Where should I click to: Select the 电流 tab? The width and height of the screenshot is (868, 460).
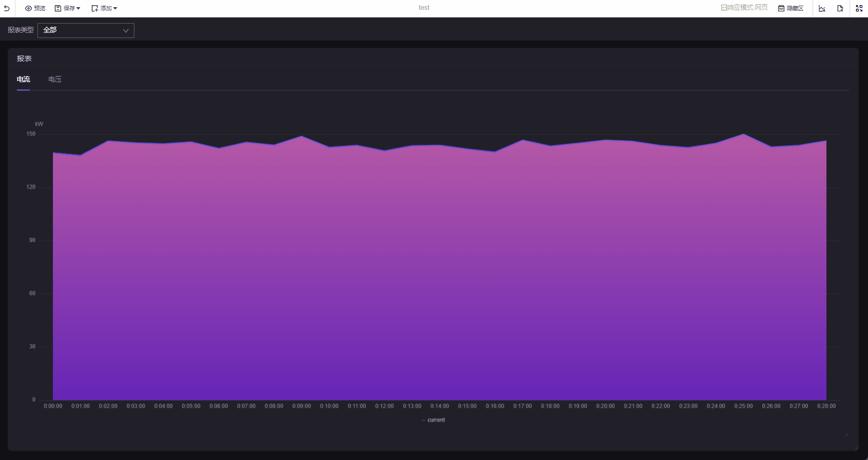coord(24,79)
